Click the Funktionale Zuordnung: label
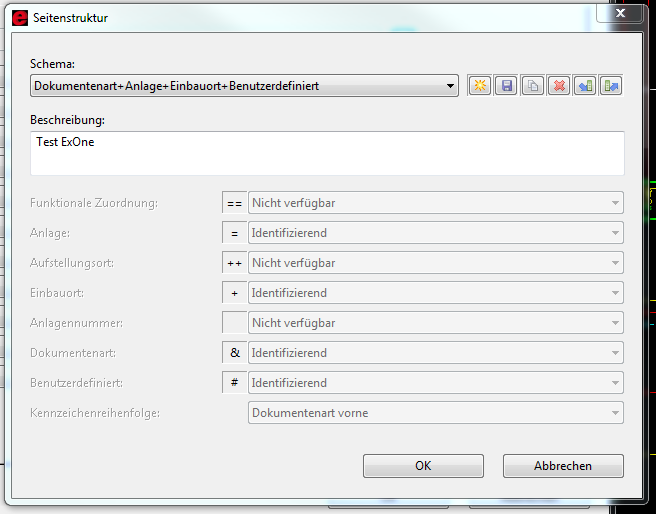Screen dimensions: 656x514 (94, 203)
